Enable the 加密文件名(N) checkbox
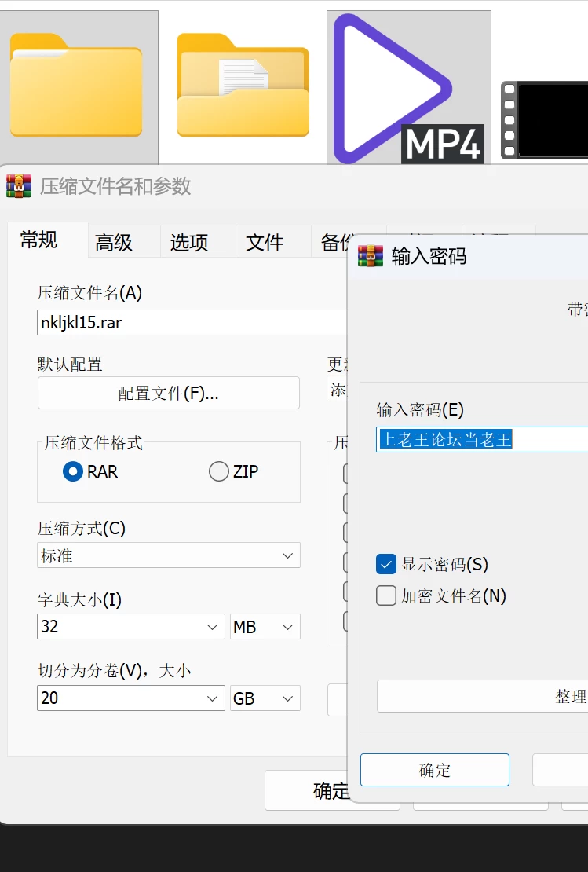Image resolution: width=588 pixels, height=872 pixels. point(386,595)
